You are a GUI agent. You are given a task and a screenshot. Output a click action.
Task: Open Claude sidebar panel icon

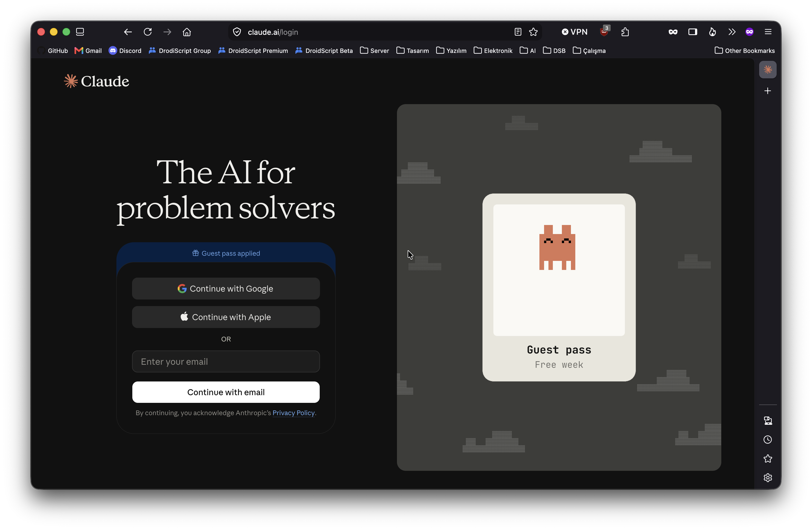(768, 70)
